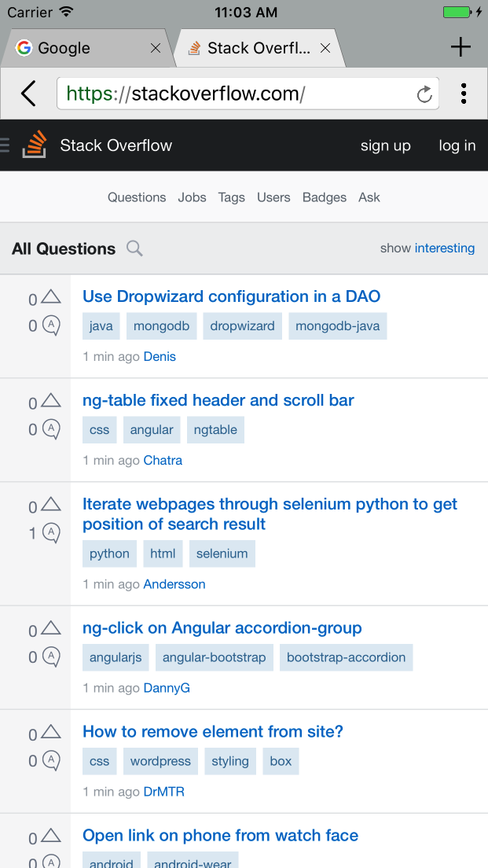Tap the browser back arrow

28,94
